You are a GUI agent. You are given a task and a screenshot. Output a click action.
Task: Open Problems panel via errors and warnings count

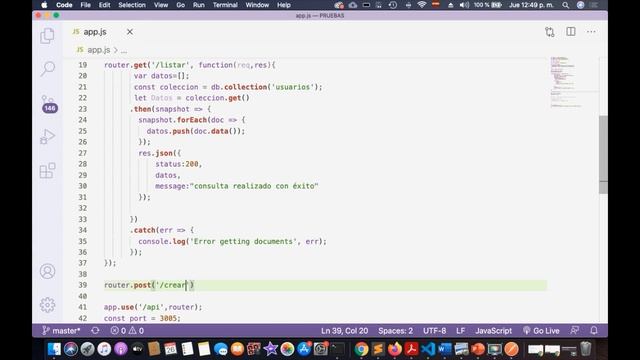pos(127,331)
